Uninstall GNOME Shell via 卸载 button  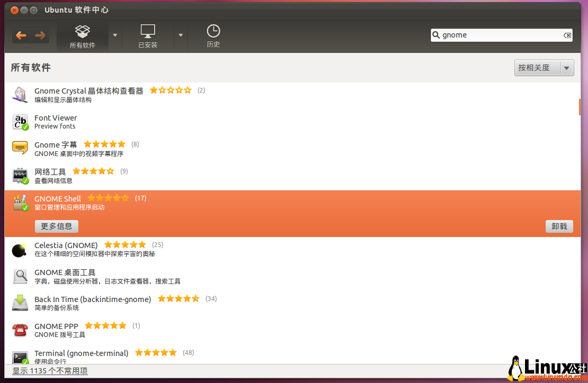[x=559, y=226]
